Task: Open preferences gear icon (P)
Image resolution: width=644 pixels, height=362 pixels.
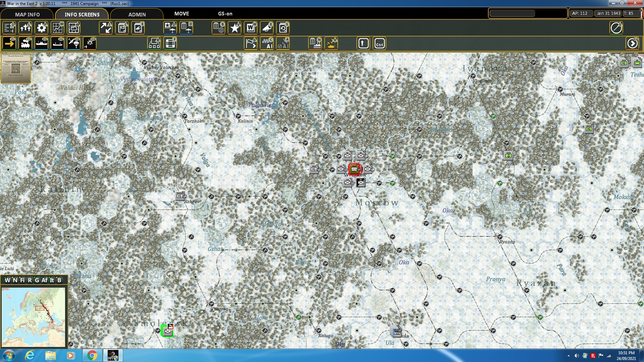Action: click(x=42, y=28)
